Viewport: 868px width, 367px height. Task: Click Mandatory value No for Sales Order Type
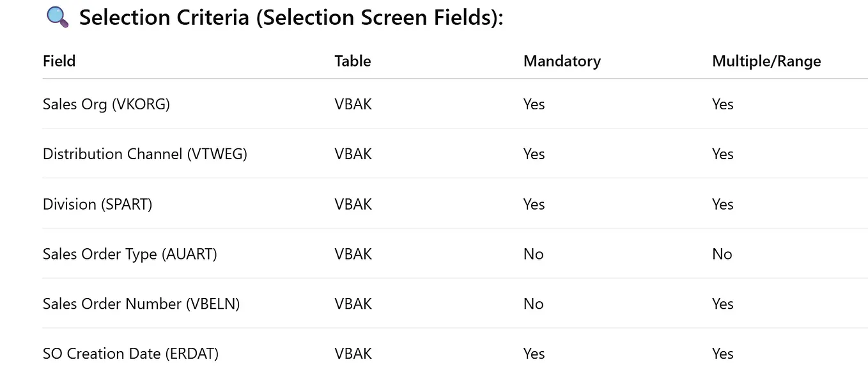533,254
